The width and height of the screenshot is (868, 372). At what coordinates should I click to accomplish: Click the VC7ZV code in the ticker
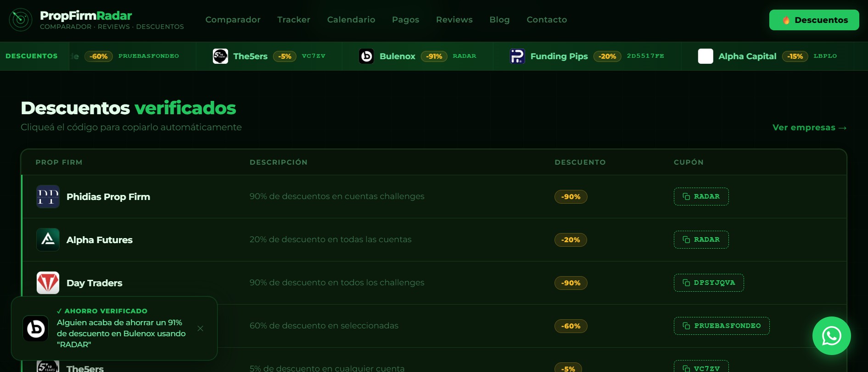point(314,56)
